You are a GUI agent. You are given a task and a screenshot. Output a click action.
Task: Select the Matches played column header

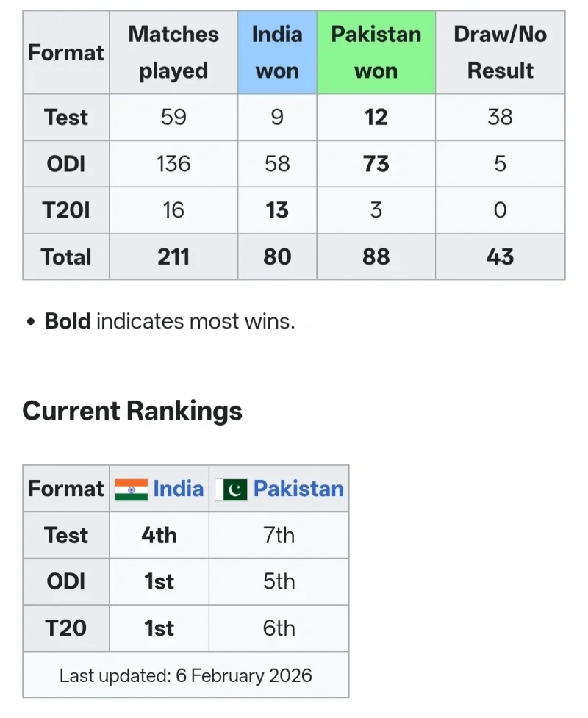tap(173, 52)
